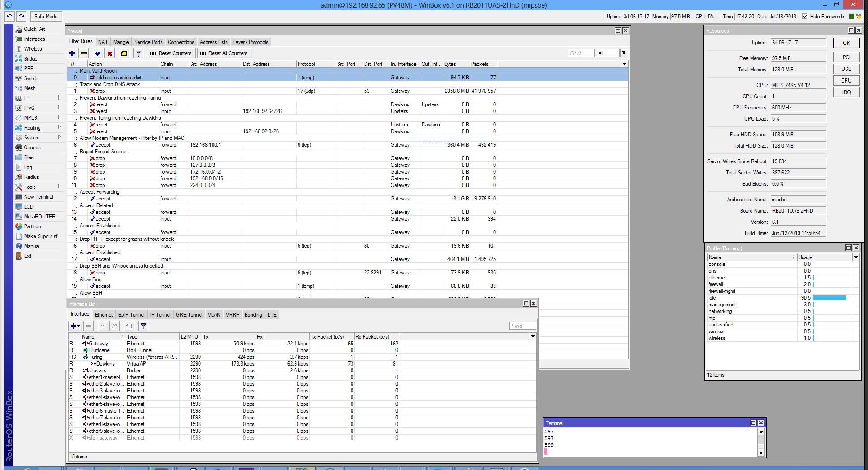Open Manual in sidebar menu
This screenshot has width=868, height=470.
[31, 246]
